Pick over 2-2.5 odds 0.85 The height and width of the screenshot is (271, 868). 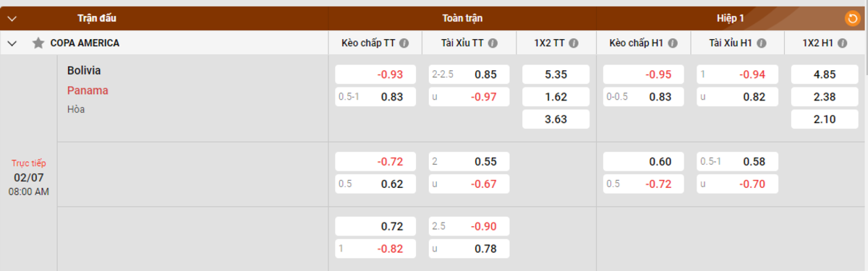(x=469, y=74)
